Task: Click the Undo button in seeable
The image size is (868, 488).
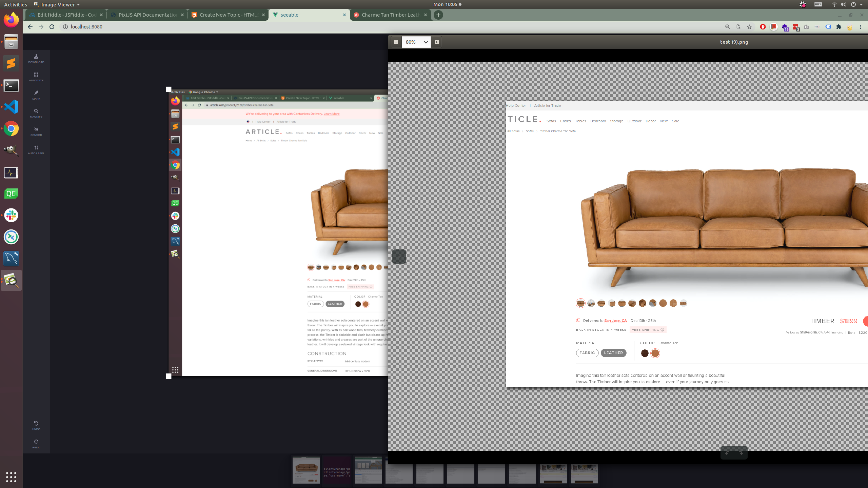Action: (36, 426)
